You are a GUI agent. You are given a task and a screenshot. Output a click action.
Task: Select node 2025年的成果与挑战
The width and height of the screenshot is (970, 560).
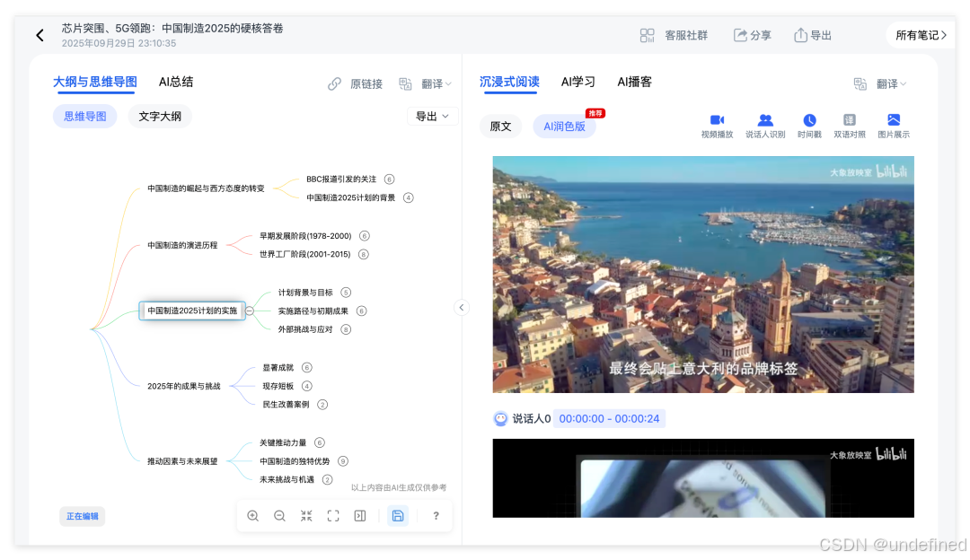(x=184, y=386)
